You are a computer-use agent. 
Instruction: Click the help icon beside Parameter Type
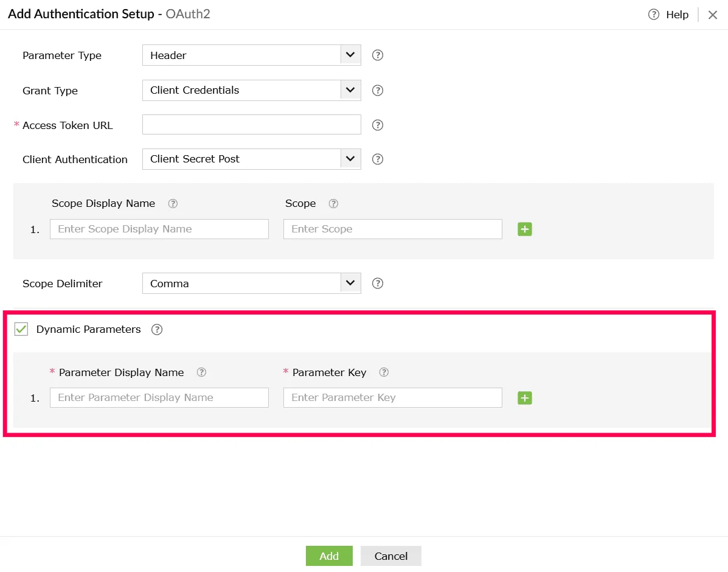[x=378, y=55]
